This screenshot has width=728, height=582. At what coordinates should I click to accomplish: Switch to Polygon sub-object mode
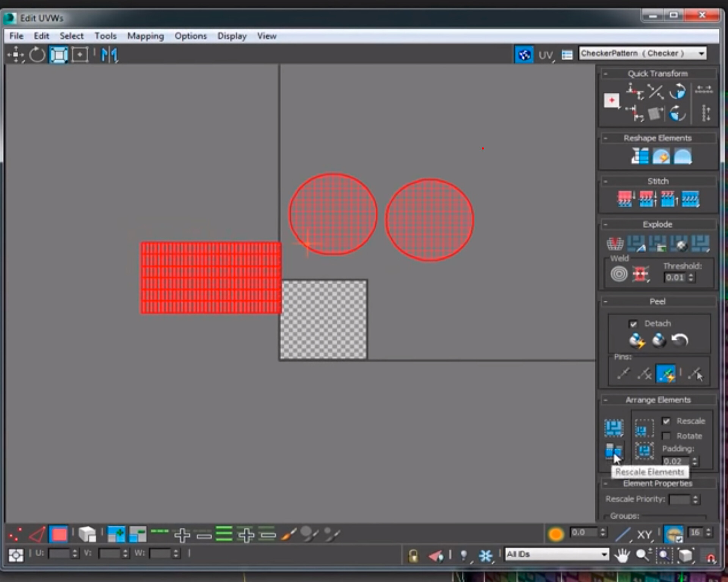(59, 535)
